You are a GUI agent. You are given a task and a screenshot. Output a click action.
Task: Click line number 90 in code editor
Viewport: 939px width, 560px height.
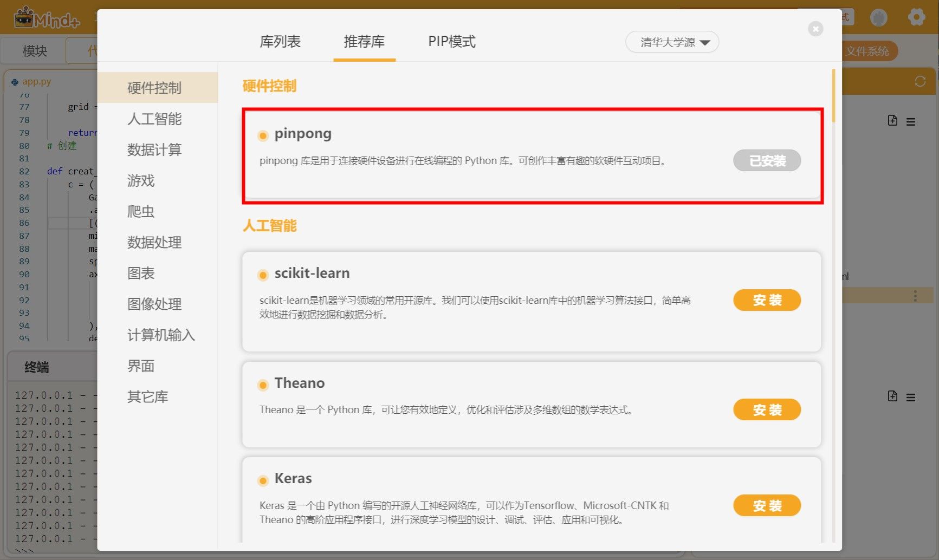pyautogui.click(x=24, y=275)
